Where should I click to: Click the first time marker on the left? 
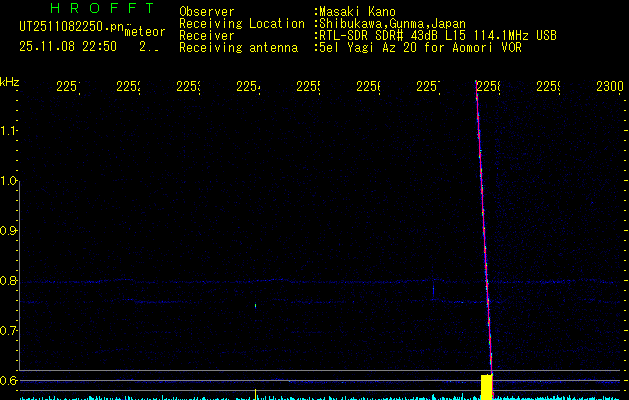point(68,88)
